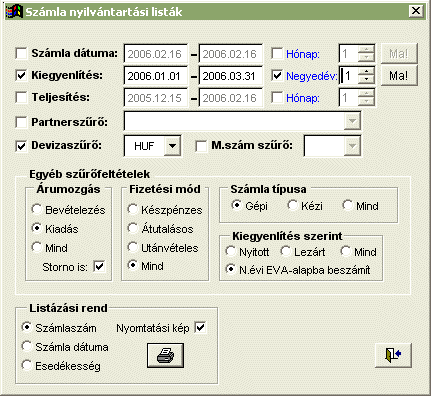Click the exit door icon button
Screen dimensions: 431x396
[393, 355]
